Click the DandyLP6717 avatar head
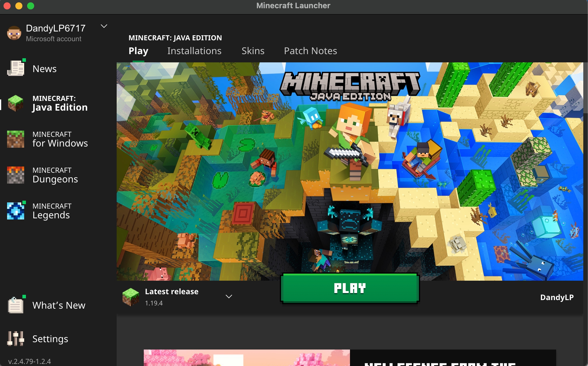Image resolution: width=588 pixels, height=366 pixels. tap(14, 33)
